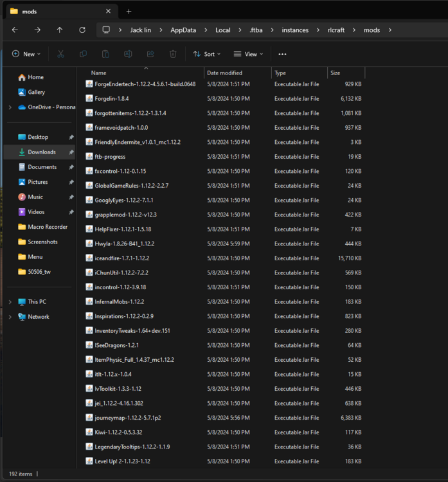Screen dimensions: 448x482
Task: Click jar icon of GooglyEyes-1.12.2-7.1.1
Action: click(89, 200)
